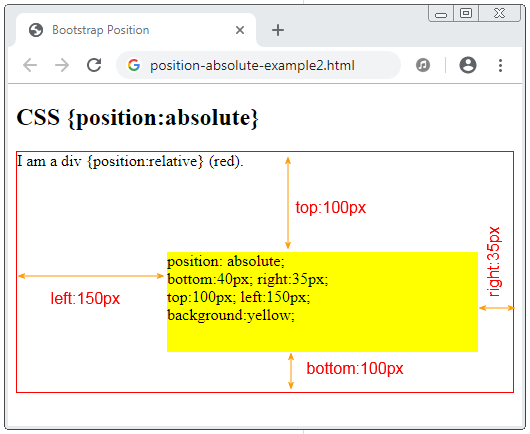Close the Bootstrap Position tab
Viewport: 530px width, 434px height.
pyautogui.click(x=240, y=30)
